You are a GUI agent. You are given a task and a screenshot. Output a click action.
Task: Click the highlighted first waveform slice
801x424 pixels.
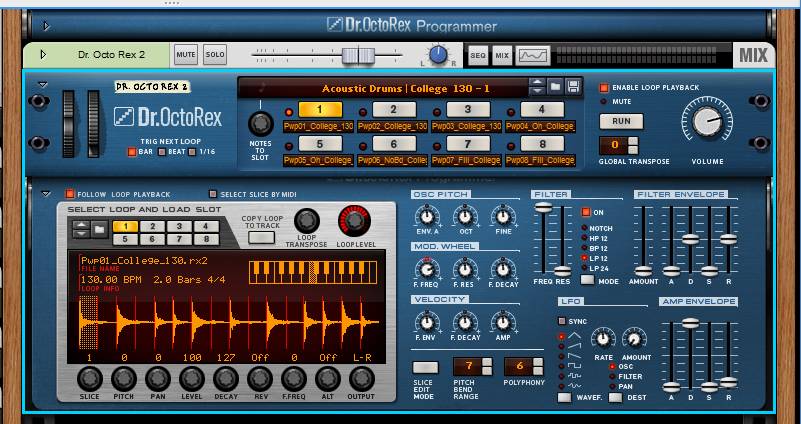(88, 322)
